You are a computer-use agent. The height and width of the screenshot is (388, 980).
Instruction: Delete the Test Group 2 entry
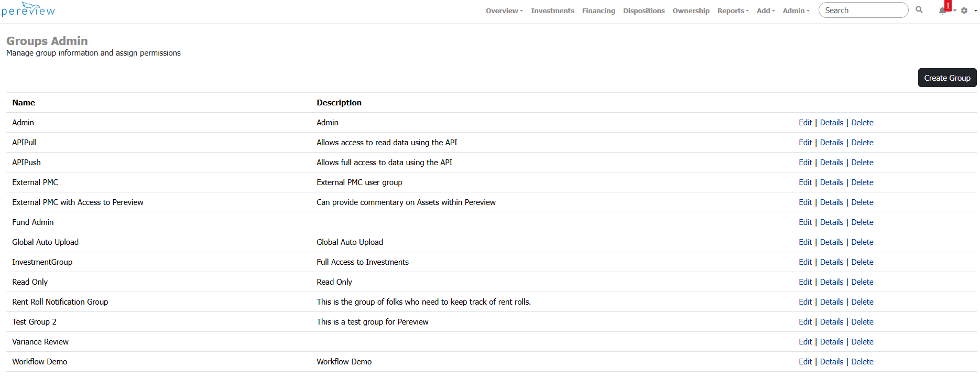tap(862, 322)
